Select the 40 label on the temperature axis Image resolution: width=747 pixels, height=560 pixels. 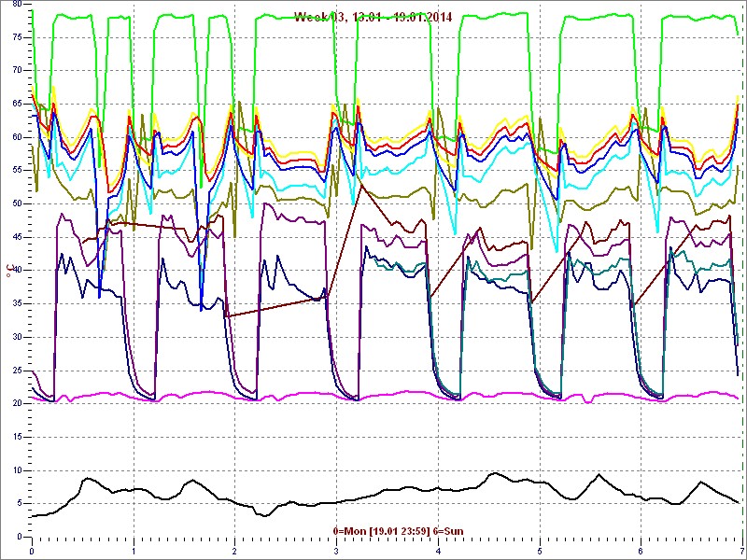pyautogui.click(x=17, y=271)
